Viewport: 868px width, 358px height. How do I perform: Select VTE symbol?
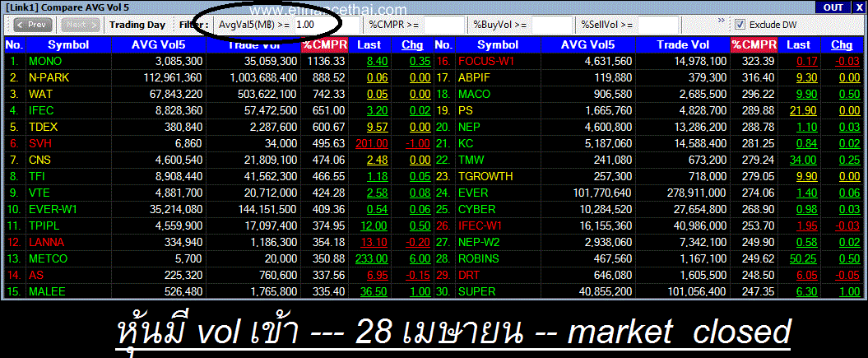39,193
